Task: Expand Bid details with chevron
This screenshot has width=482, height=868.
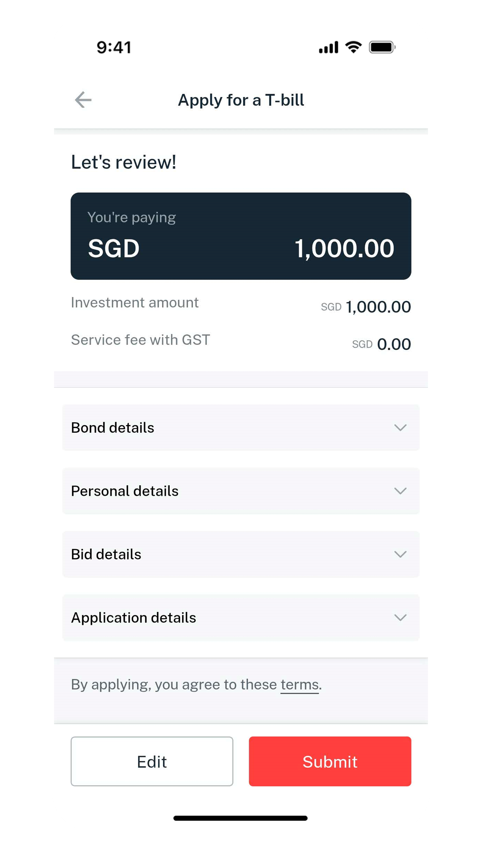Action: 400,554
